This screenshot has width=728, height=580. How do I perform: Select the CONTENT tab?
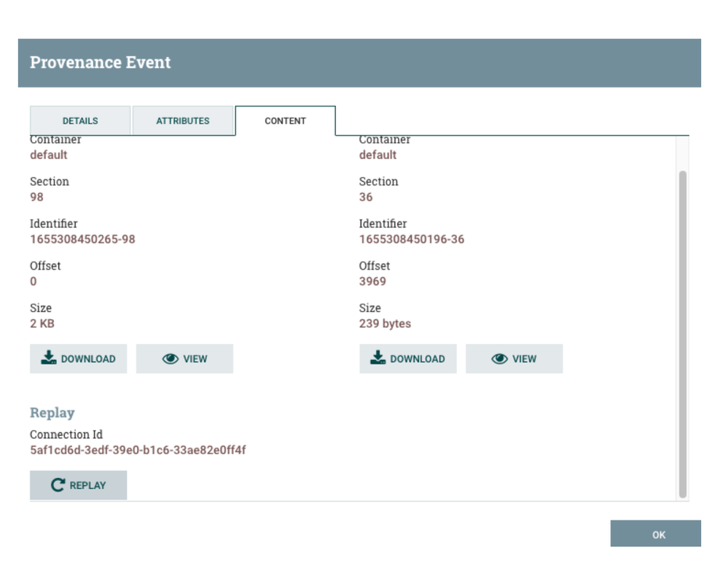coord(285,120)
